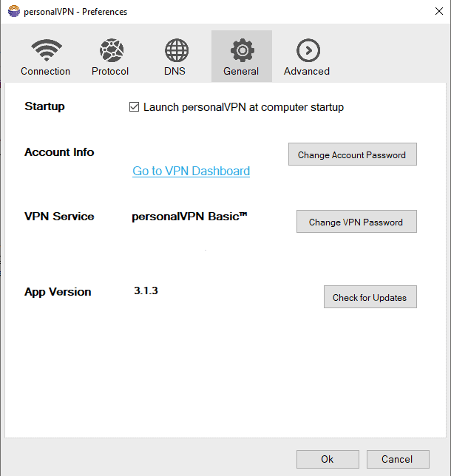Switch to the DNS tab label
451x476 pixels.
click(x=174, y=71)
